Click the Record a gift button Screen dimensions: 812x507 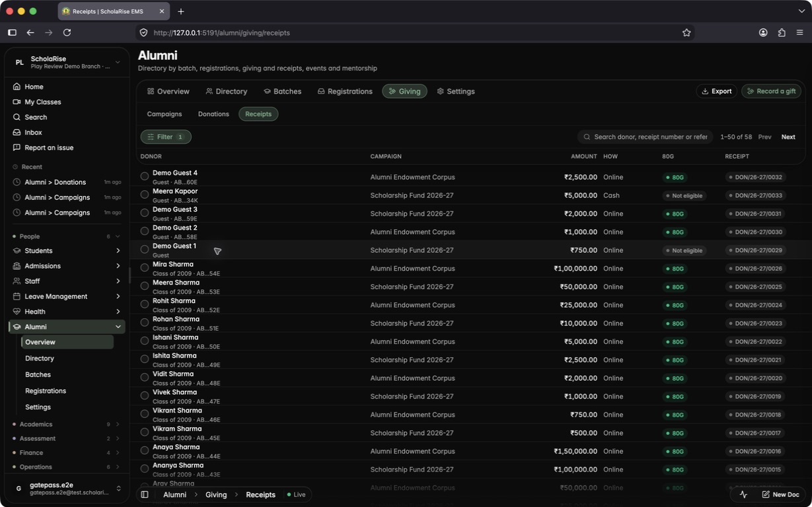(771, 91)
